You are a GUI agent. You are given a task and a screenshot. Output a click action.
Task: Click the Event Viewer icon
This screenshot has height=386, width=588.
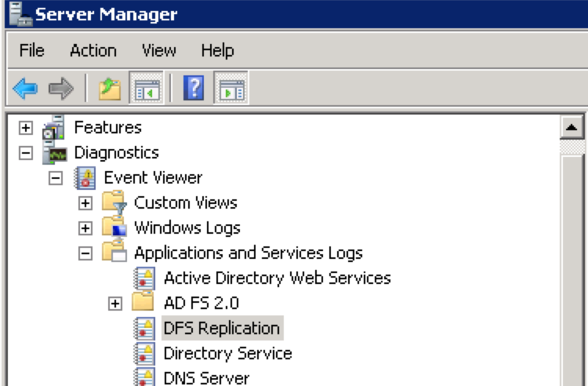coord(85,178)
